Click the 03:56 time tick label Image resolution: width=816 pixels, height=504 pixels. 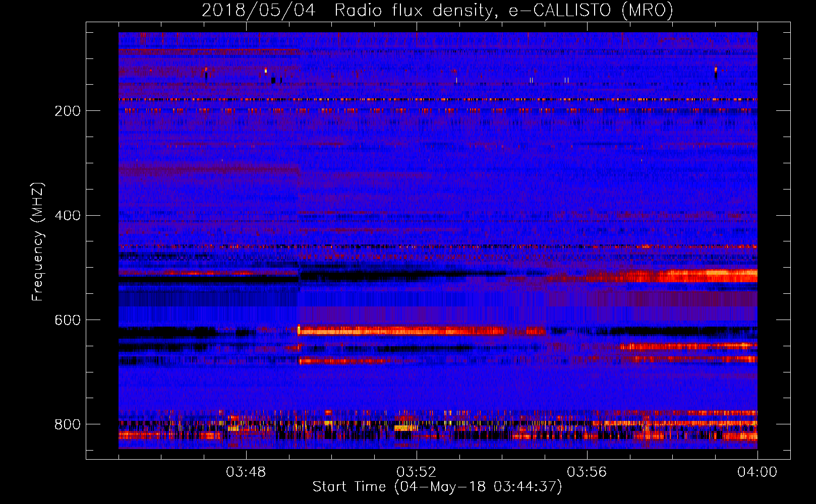tap(587, 472)
